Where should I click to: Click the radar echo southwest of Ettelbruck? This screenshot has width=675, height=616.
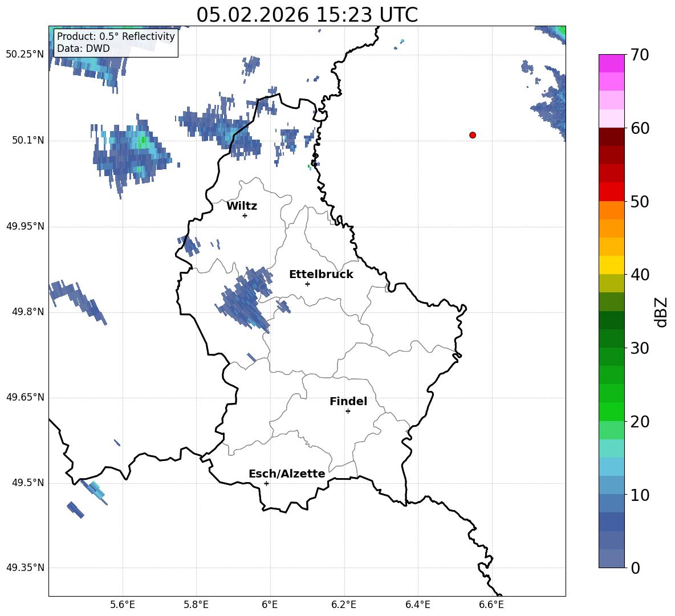click(245, 299)
